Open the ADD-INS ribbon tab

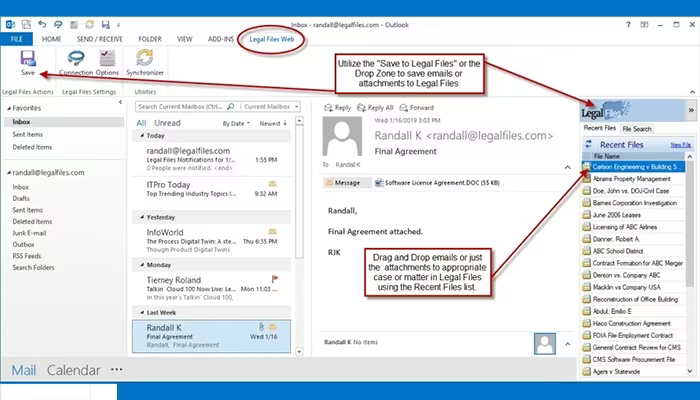tap(221, 39)
